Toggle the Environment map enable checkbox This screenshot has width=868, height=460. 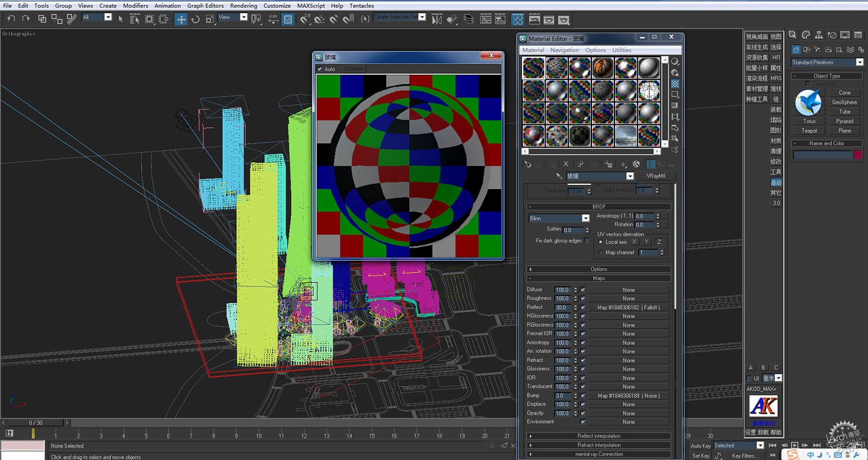pos(583,422)
